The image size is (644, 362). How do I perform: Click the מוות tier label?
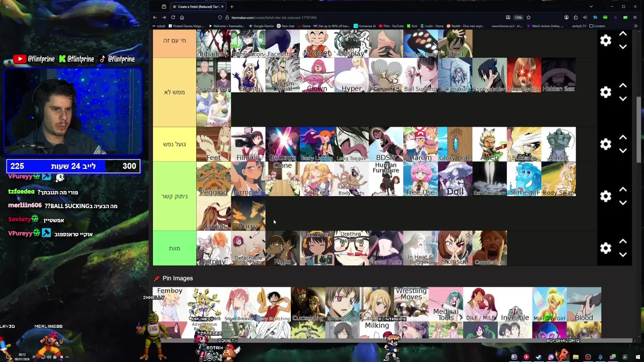pyautogui.click(x=175, y=248)
